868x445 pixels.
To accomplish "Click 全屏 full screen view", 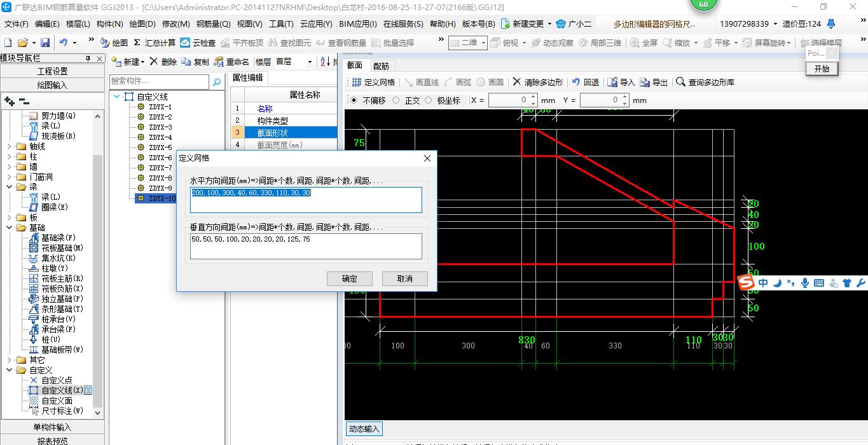I will click(644, 43).
